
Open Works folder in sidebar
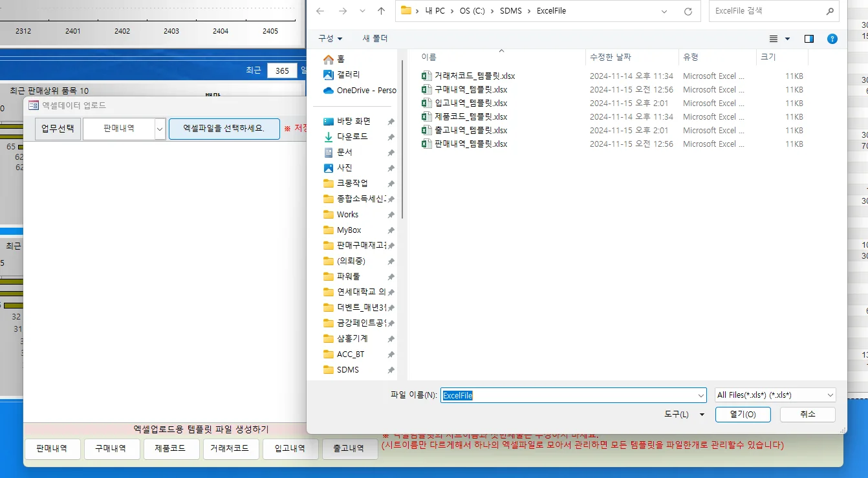coord(347,214)
